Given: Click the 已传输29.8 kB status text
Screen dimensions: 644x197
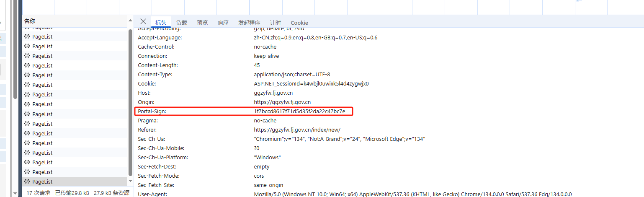Looking at the screenshot, I should tap(72, 193).
